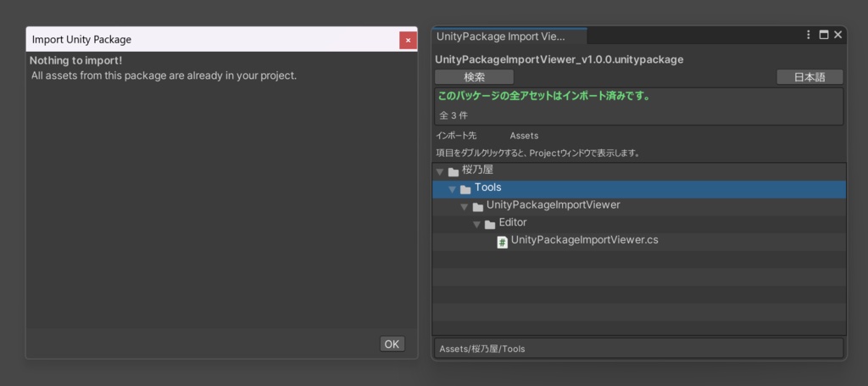
Task: Close the UnityPackage Import Viewer window
Action: (838, 35)
